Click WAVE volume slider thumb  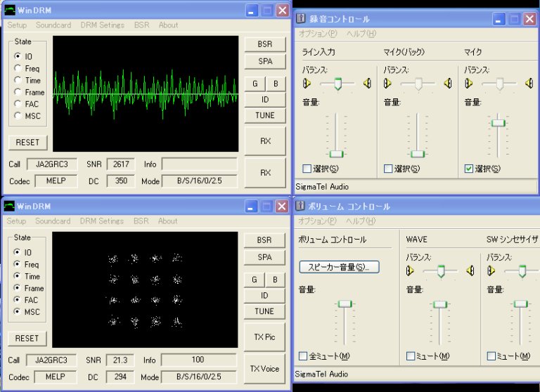(439, 305)
